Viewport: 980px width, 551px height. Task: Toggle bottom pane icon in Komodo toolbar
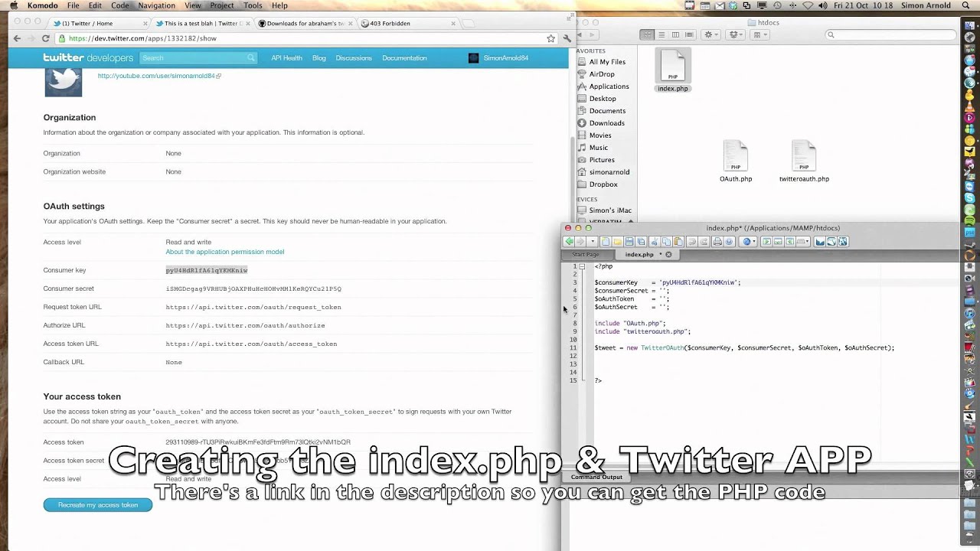778,242
